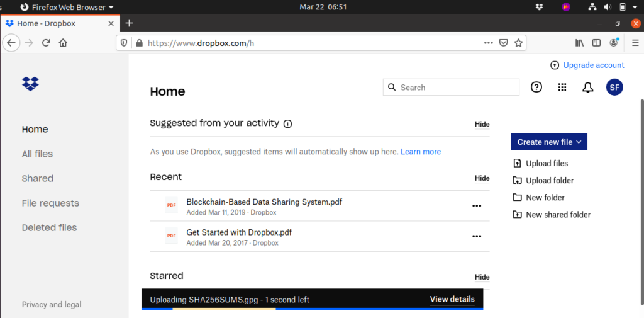
Task: Open Privacy and legal link
Action: click(x=52, y=304)
